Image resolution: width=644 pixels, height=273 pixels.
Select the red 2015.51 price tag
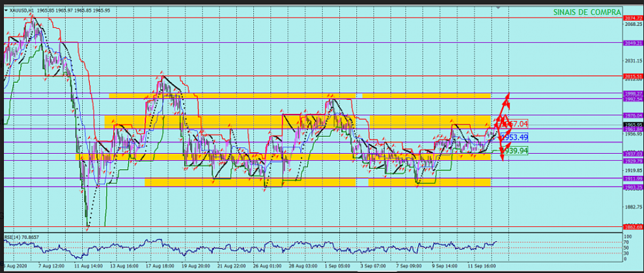[x=633, y=77]
